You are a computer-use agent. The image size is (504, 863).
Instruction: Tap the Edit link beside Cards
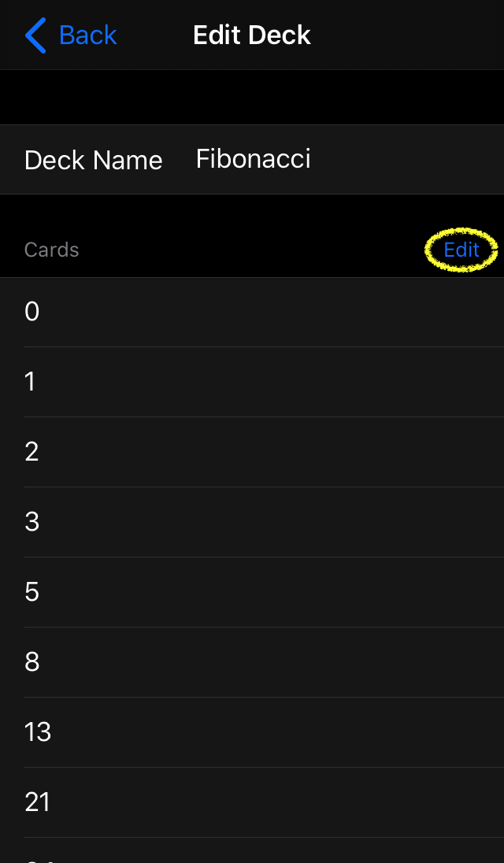(461, 250)
